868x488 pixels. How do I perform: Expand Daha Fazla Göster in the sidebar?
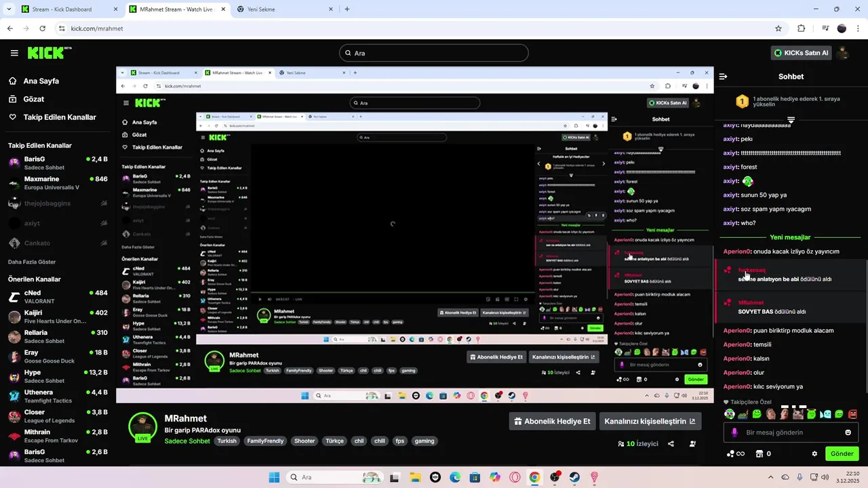coord(32,262)
